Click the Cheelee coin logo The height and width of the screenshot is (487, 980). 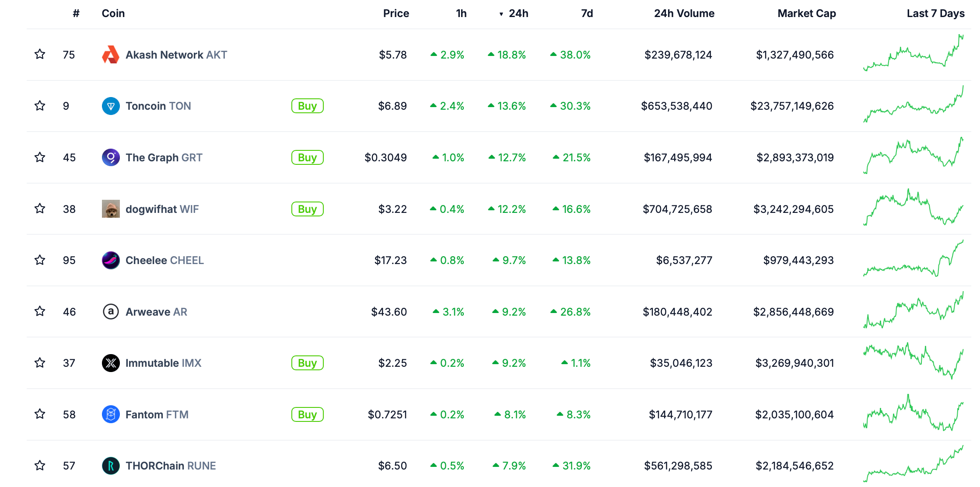click(111, 260)
